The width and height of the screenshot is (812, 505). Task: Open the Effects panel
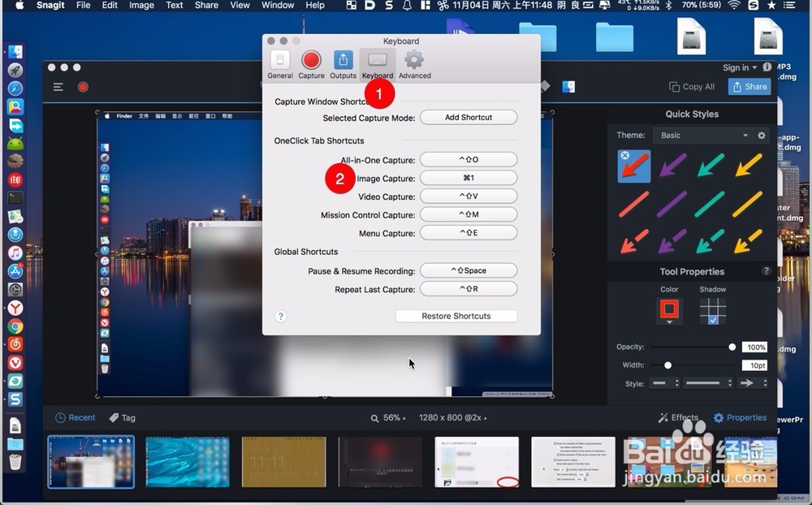tap(678, 417)
